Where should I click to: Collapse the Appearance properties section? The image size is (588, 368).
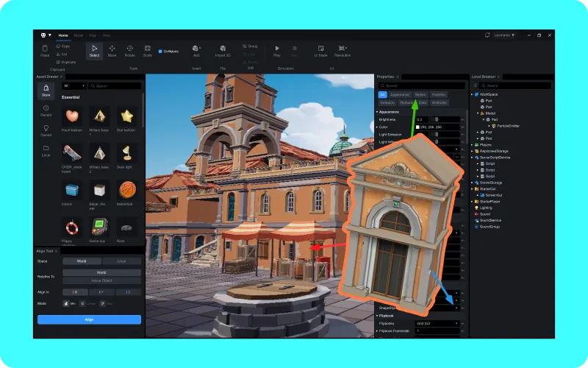(x=377, y=112)
